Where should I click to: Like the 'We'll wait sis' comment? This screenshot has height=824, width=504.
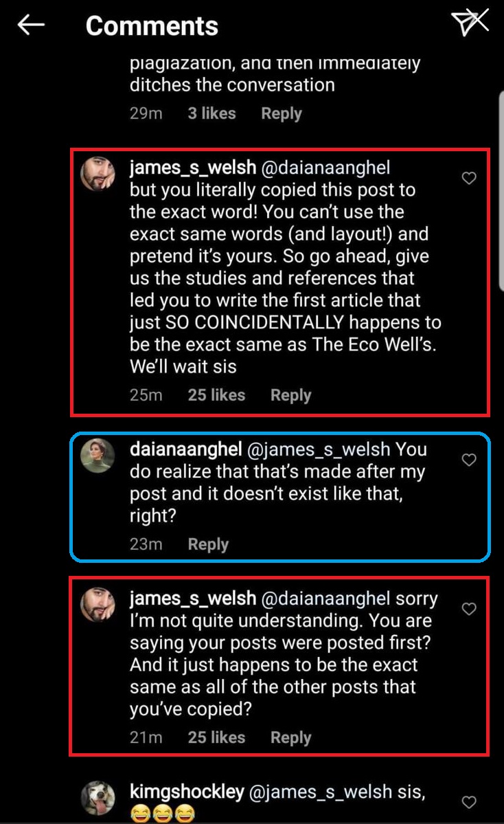tap(469, 179)
